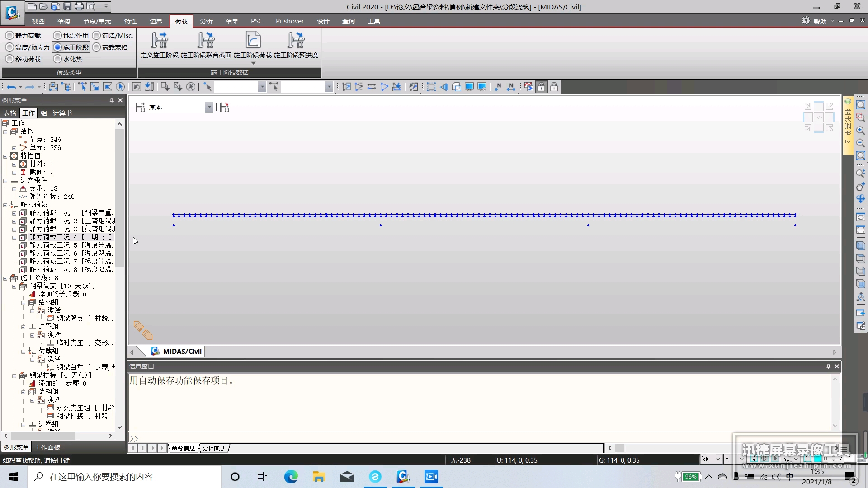The image size is (868, 488).
Task: Click the open folder icon in title bar
Action: [44, 6]
